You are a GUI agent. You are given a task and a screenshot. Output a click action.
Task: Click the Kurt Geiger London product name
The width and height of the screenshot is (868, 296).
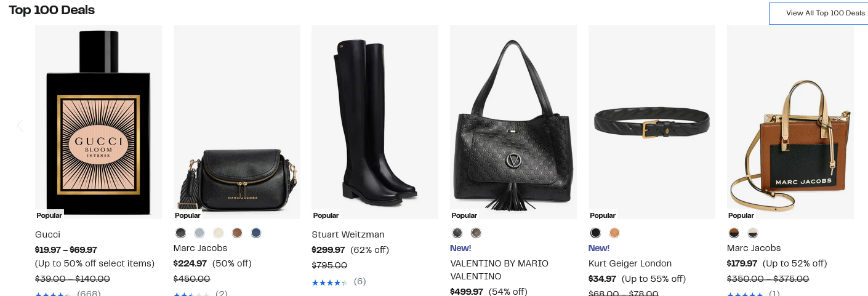(x=630, y=263)
